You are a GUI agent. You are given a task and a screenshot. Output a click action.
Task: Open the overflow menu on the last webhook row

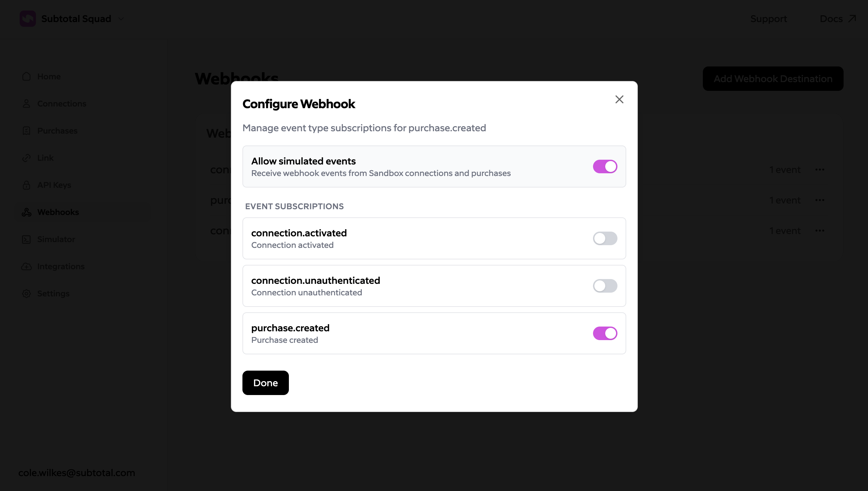click(x=820, y=230)
